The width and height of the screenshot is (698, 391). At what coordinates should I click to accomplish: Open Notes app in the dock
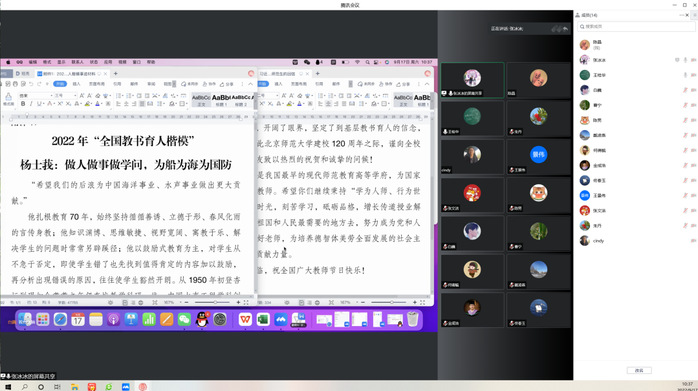click(96, 319)
